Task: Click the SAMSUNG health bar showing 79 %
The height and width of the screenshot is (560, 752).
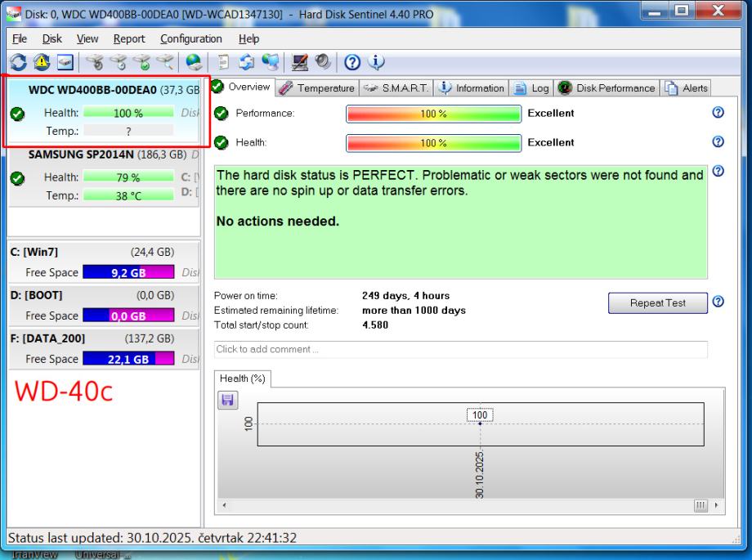Action: pyautogui.click(x=128, y=177)
